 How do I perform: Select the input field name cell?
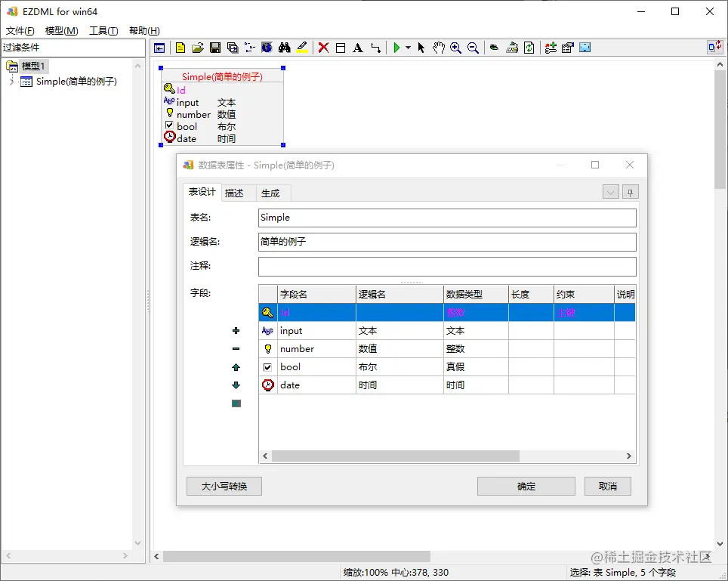coord(316,331)
